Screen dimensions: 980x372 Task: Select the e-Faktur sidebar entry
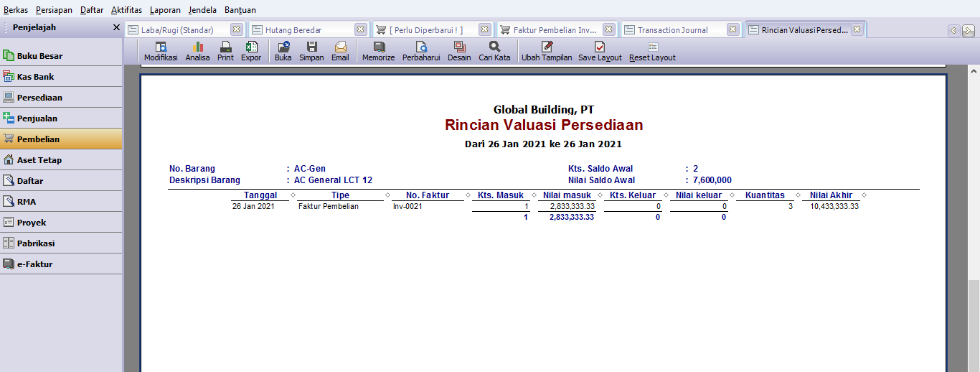[x=61, y=264]
